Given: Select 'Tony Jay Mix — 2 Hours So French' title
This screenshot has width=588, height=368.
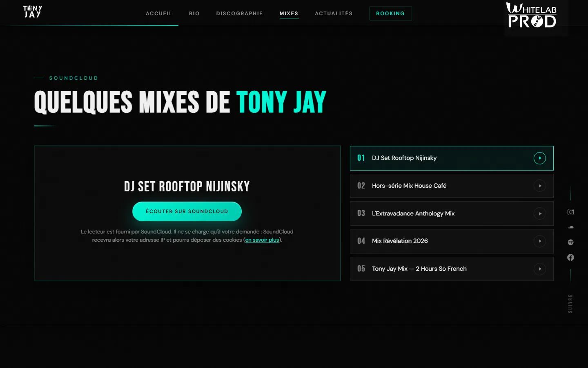Looking at the screenshot, I should click(x=419, y=269).
